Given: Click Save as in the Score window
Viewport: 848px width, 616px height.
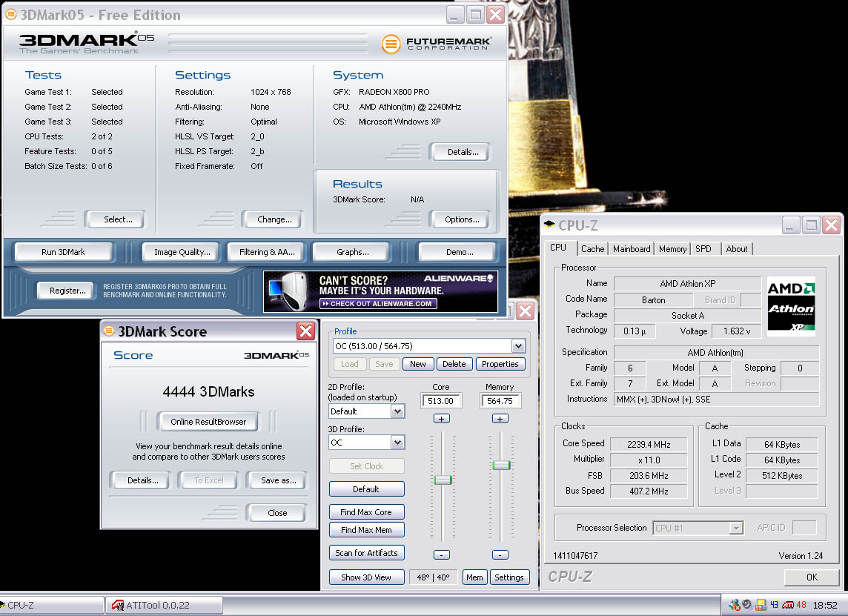Looking at the screenshot, I should (278, 480).
